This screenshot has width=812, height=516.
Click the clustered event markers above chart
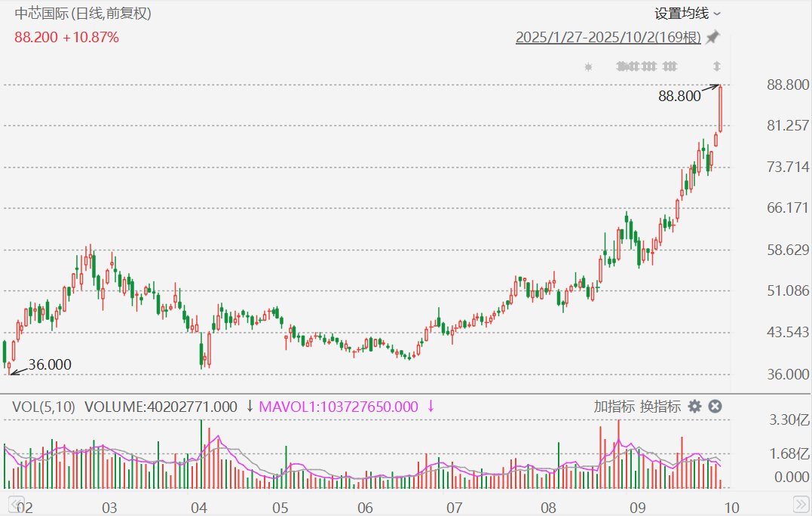[x=637, y=67]
